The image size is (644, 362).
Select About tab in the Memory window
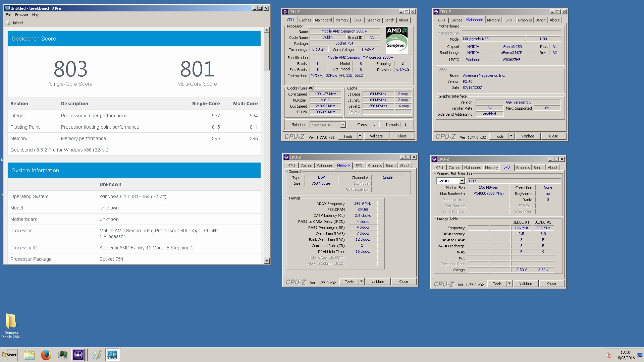(405, 166)
